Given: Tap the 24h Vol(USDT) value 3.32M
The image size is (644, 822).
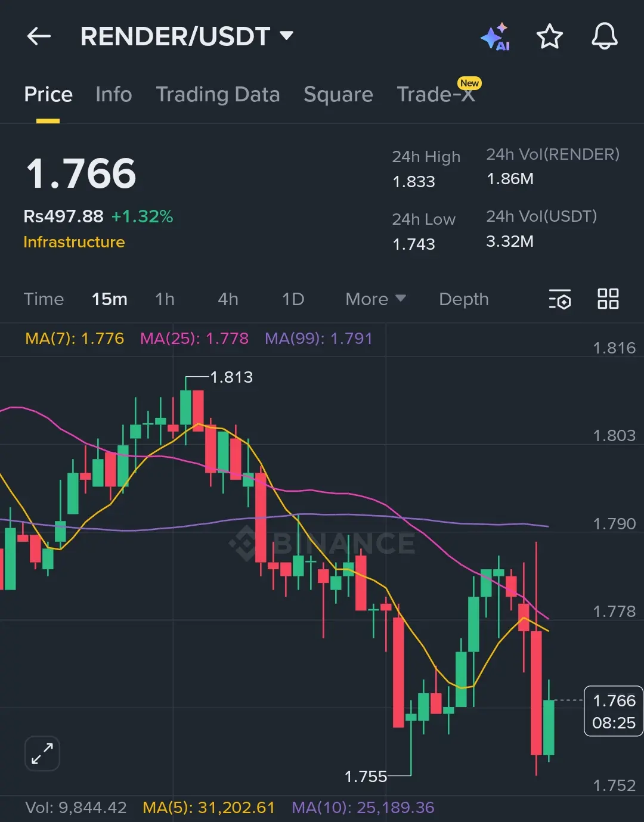Looking at the screenshot, I should [510, 241].
